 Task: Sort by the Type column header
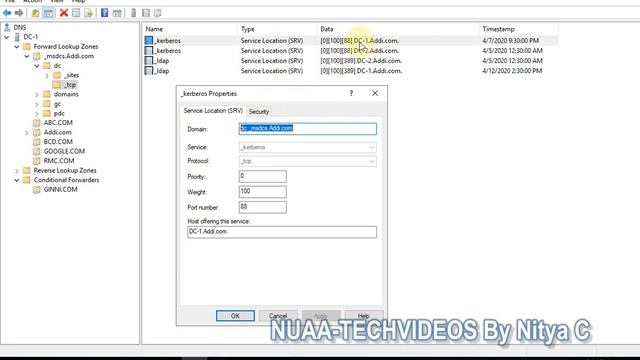[x=277, y=29]
